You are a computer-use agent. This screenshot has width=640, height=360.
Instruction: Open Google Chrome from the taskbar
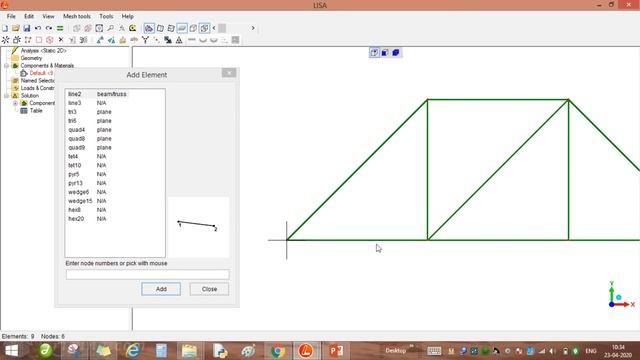click(278, 351)
